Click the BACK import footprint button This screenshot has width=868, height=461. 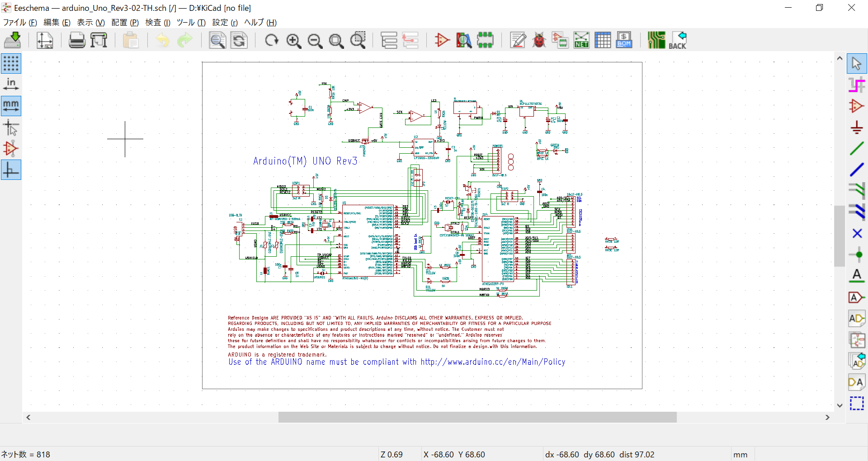pyautogui.click(x=678, y=41)
